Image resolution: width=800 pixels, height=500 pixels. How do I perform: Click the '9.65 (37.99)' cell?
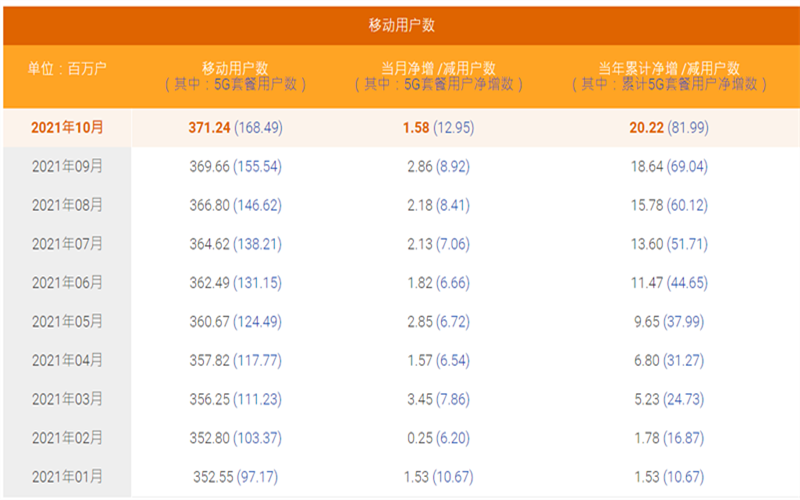point(669,321)
